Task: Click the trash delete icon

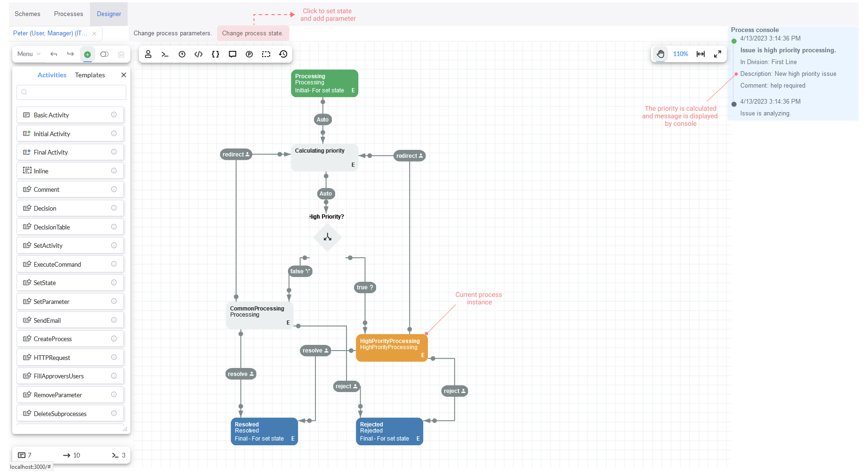Action: (x=121, y=54)
